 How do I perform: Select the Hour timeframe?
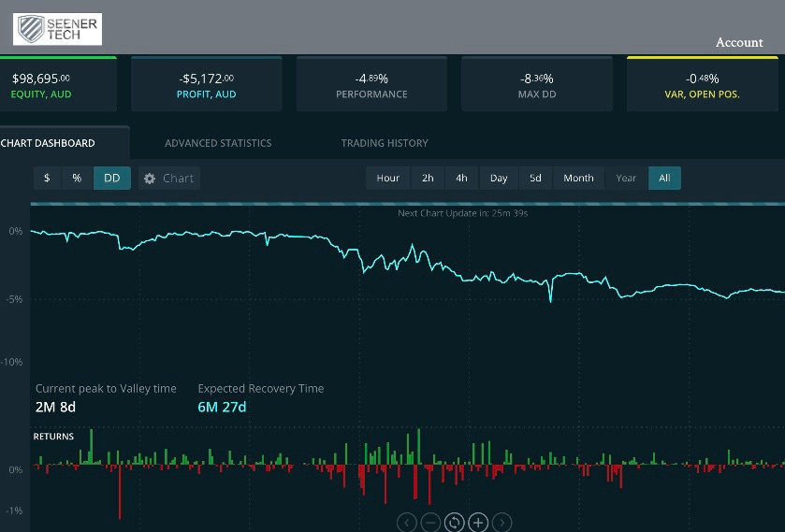tap(387, 179)
